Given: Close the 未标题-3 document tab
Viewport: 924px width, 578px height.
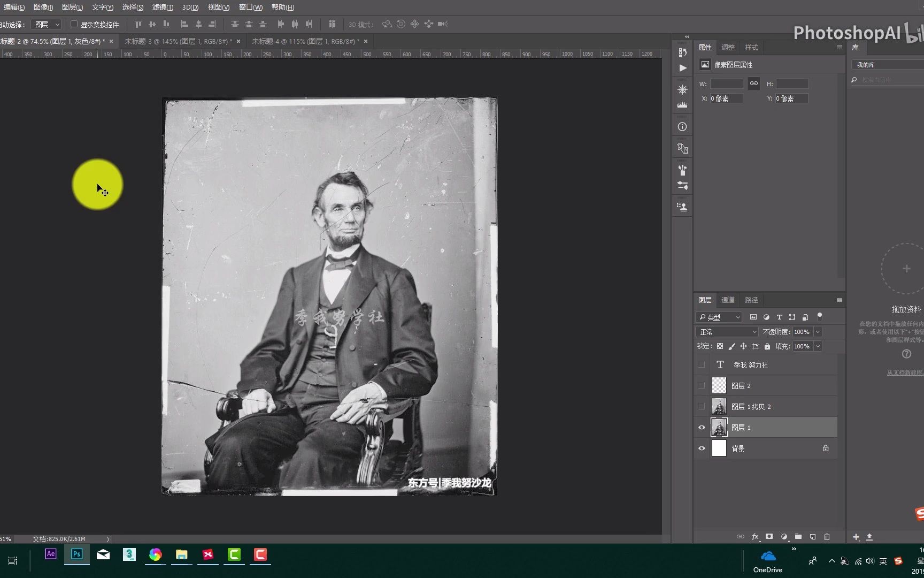Looking at the screenshot, I should pyautogui.click(x=238, y=41).
